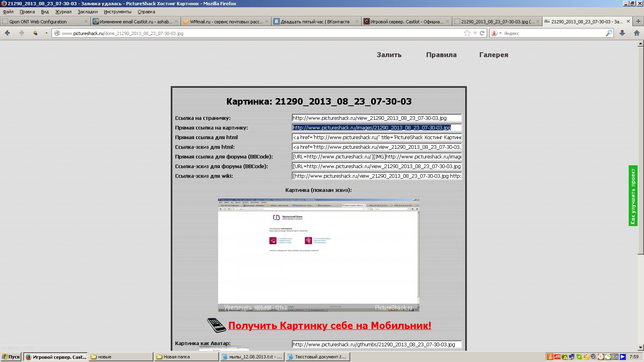Screen dimensions: 644x362
Task: Reload the page with the refresh icon
Action: coord(482,33)
